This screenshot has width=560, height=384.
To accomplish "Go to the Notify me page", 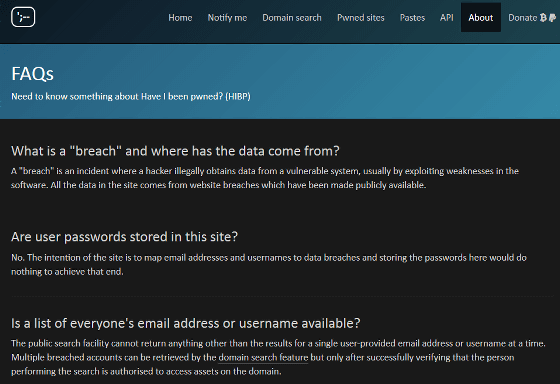I will point(227,18).
